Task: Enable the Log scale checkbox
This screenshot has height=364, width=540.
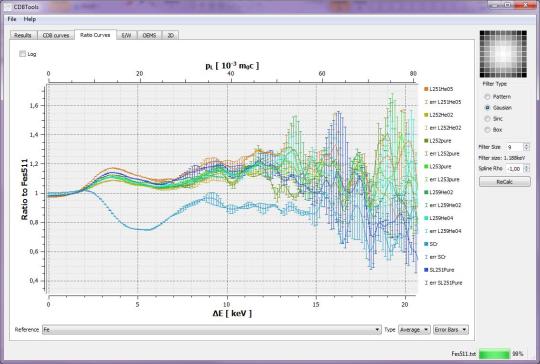Action: (x=22, y=54)
